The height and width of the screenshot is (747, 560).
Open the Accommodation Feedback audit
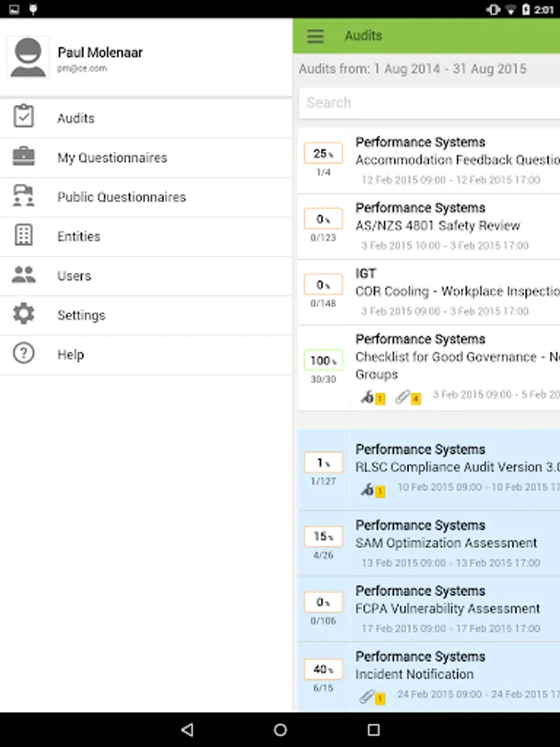[x=456, y=160]
